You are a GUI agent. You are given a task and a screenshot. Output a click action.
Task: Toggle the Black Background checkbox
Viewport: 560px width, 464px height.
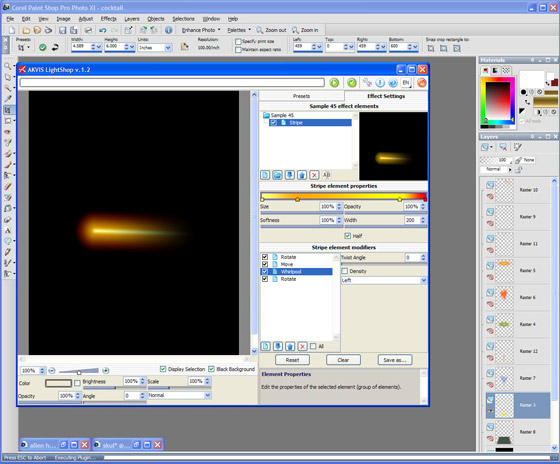click(211, 369)
